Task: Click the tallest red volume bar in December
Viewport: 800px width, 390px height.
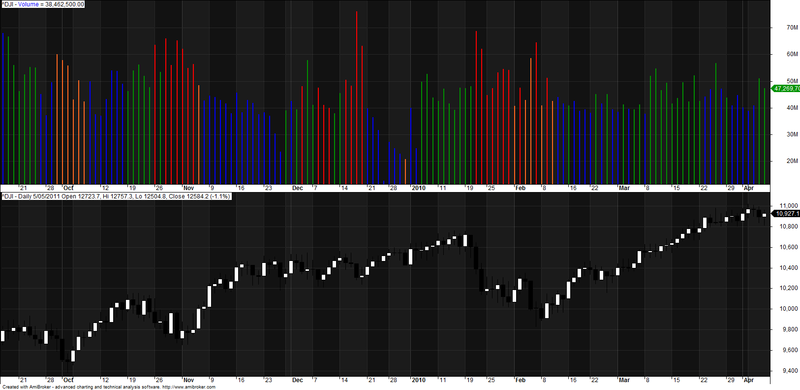Action: click(x=357, y=97)
